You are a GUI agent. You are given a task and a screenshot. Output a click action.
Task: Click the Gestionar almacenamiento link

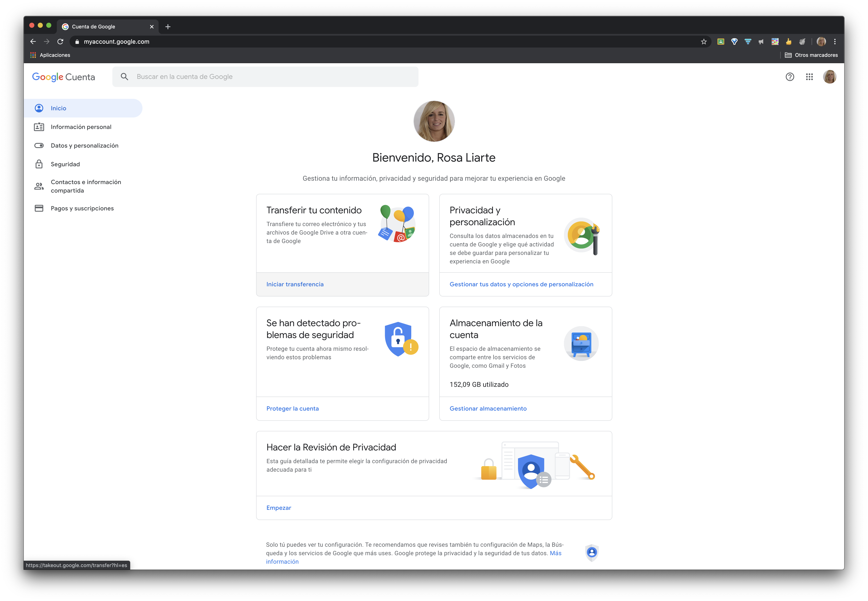[x=488, y=409]
